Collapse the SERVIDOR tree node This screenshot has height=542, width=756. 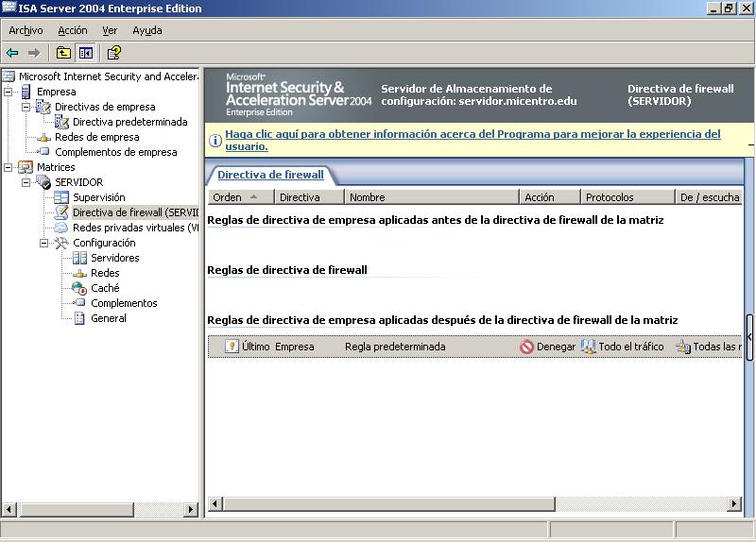(26, 182)
